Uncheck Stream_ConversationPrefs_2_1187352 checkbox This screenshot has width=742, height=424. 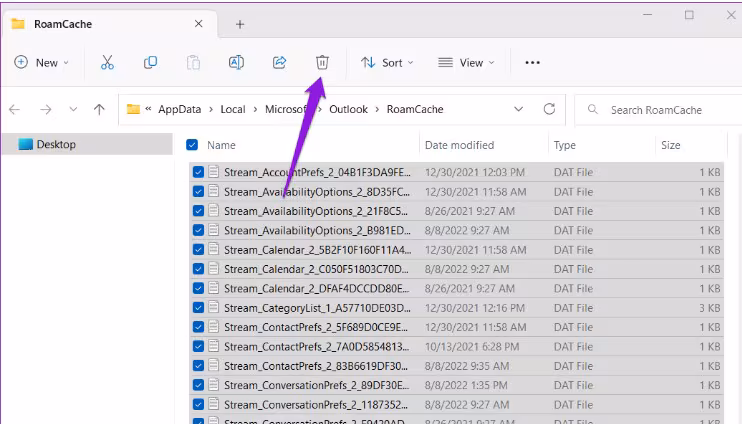(x=198, y=405)
